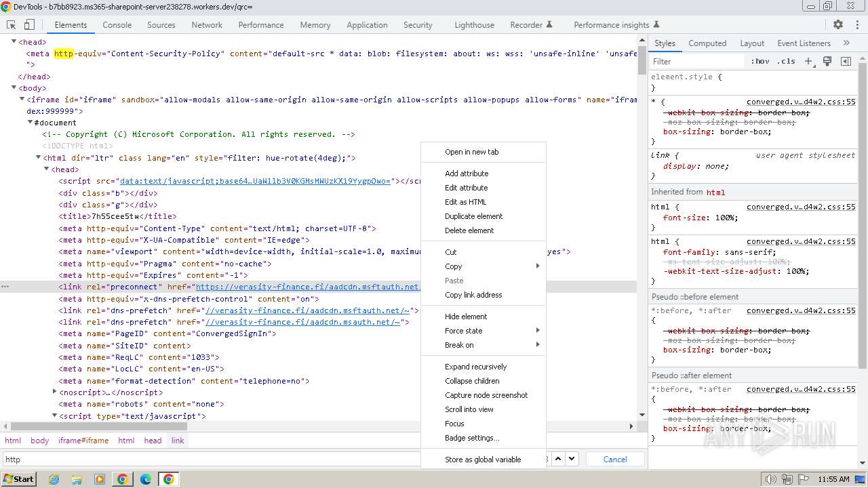868x488 pixels.
Task: Click the clock showing 11:55 AM
Action: [833, 479]
